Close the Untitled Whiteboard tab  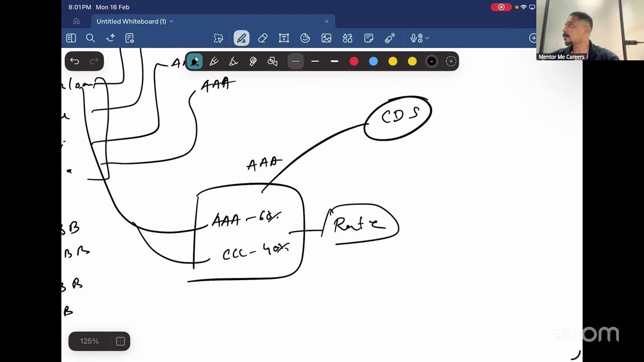327,21
